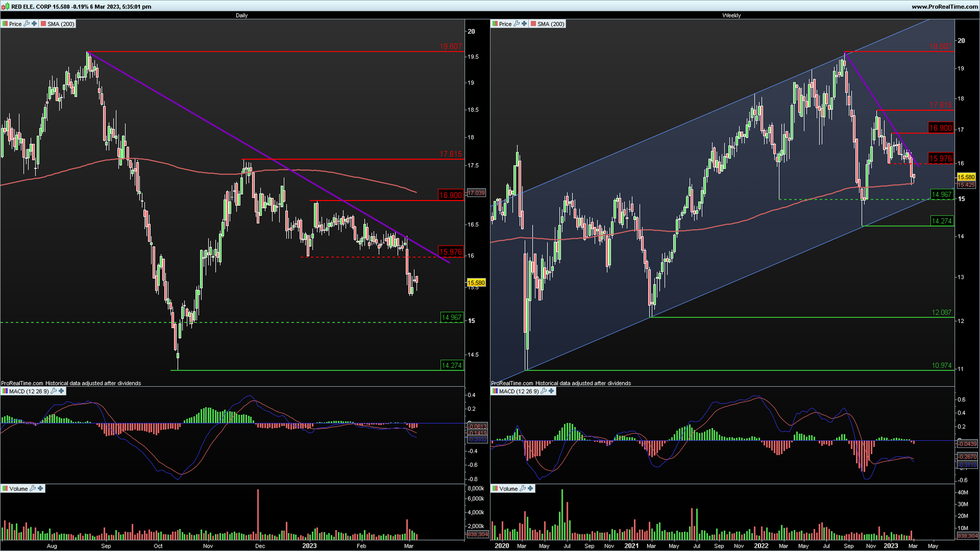Click Daily MACD color swatch
The width and height of the screenshot is (980, 551).
(5, 391)
